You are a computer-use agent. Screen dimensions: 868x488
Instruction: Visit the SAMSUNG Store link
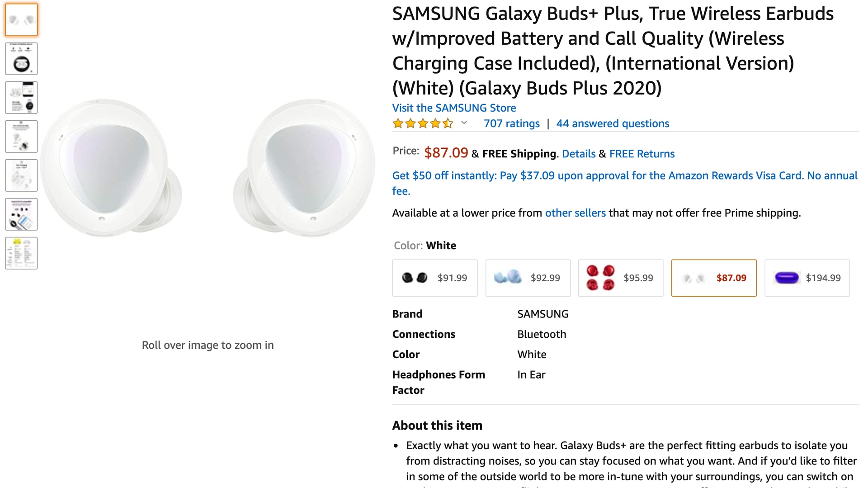click(454, 108)
